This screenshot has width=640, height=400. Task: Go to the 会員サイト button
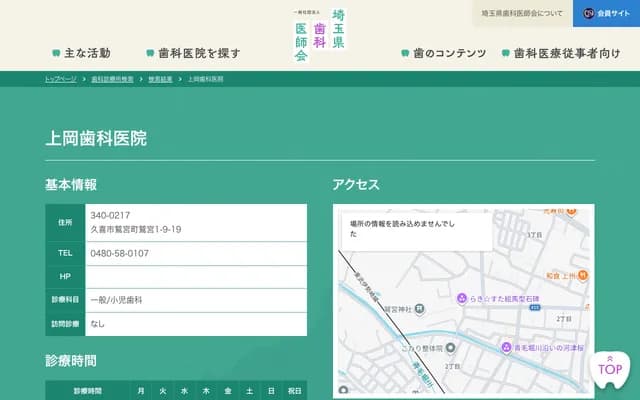pyautogui.click(x=607, y=13)
